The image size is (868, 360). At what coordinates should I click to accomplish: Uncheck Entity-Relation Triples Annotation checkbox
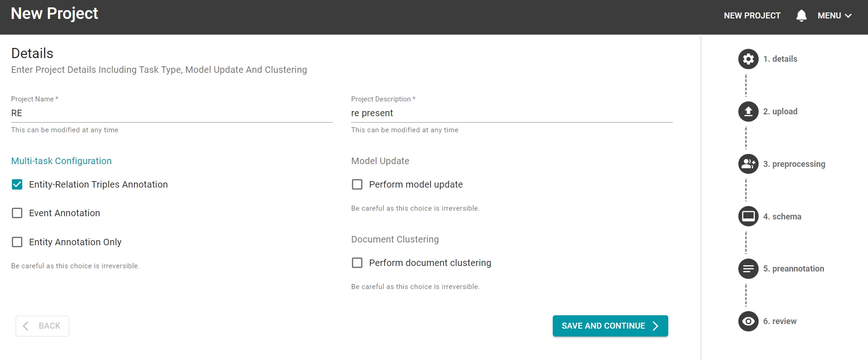pyautogui.click(x=17, y=184)
